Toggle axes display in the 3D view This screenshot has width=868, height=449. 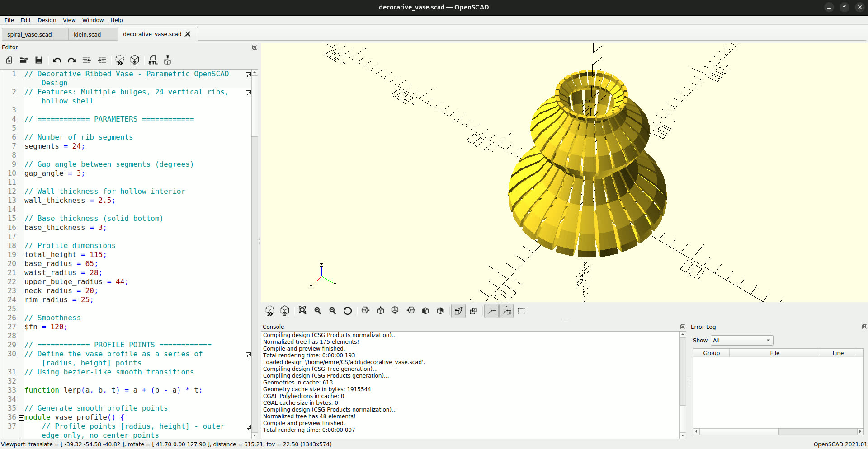coord(491,311)
